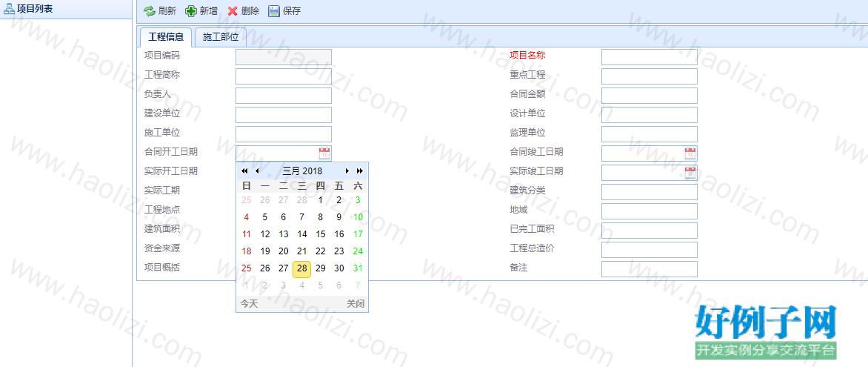Select highlighted date 28 in March

click(301, 268)
